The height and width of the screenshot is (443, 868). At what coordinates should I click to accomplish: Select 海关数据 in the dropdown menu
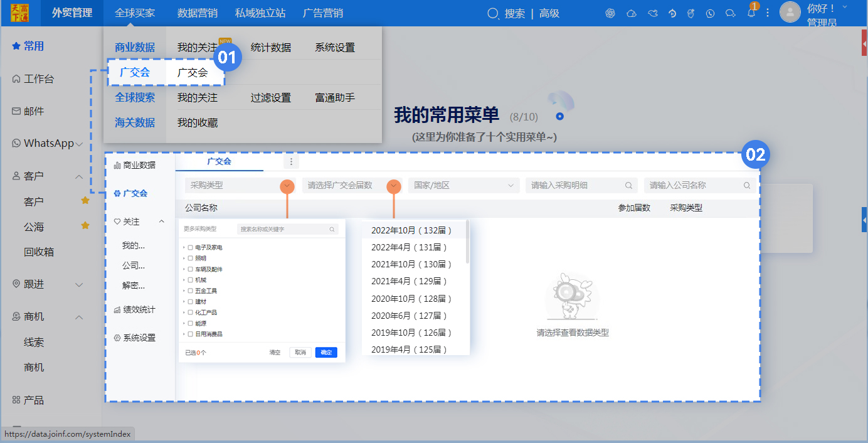click(135, 123)
